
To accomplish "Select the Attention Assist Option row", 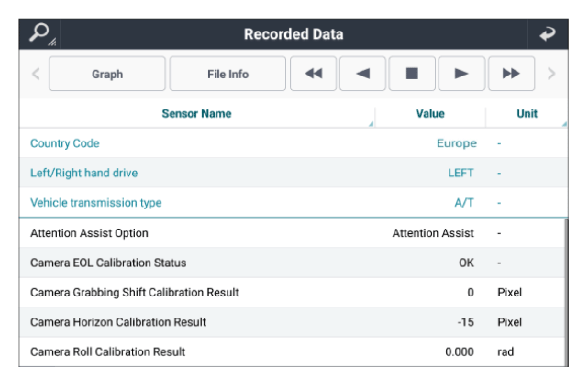I will [x=292, y=233].
